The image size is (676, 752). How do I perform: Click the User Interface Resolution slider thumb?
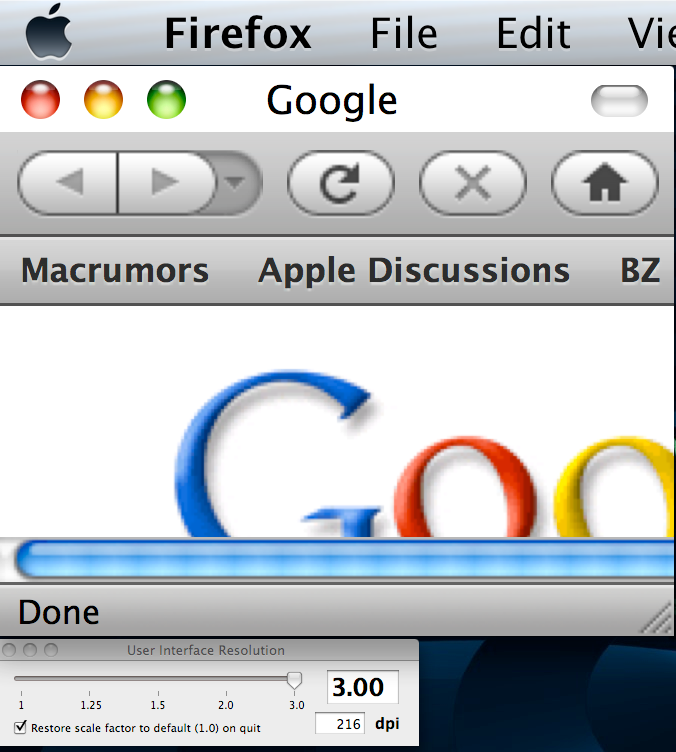coord(294,680)
